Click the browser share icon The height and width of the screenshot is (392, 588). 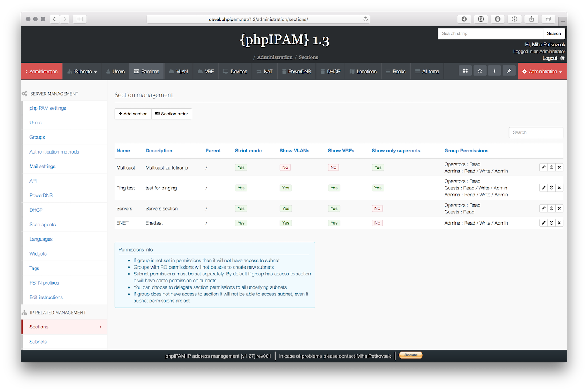pos(531,19)
